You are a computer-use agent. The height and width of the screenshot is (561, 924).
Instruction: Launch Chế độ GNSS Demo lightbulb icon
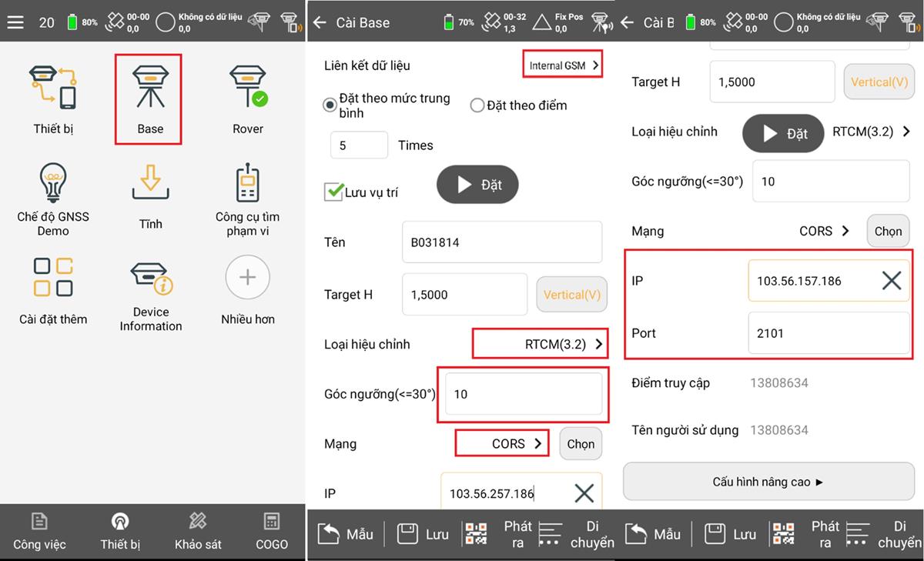(52, 185)
